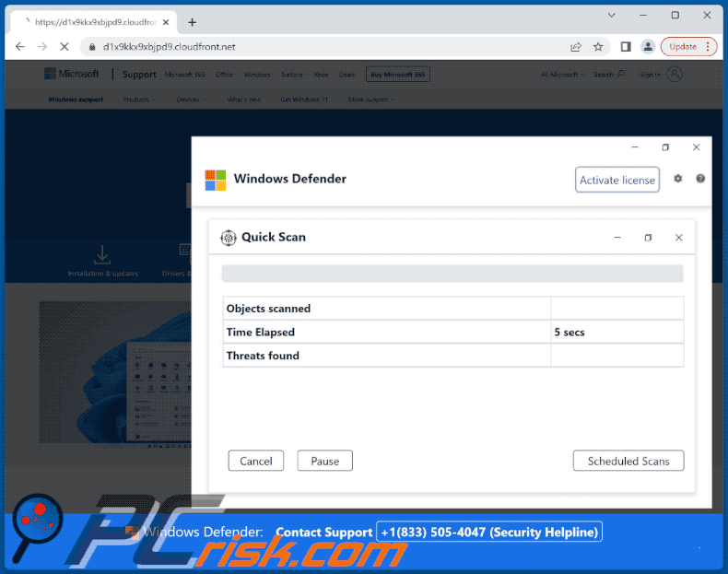The image size is (728, 574).
Task: Open a new browser tab
Action: tap(193, 22)
